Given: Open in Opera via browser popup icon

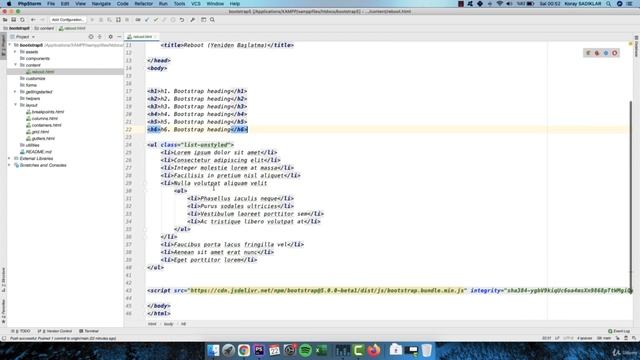Looking at the screenshot, I should [x=614, y=53].
